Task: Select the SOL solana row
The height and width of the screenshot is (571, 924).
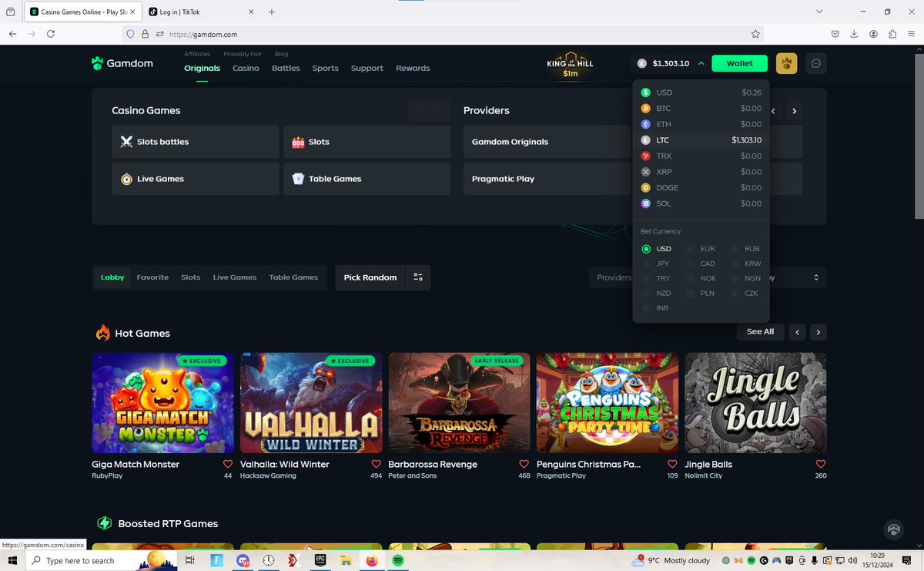Action: pyautogui.click(x=701, y=203)
